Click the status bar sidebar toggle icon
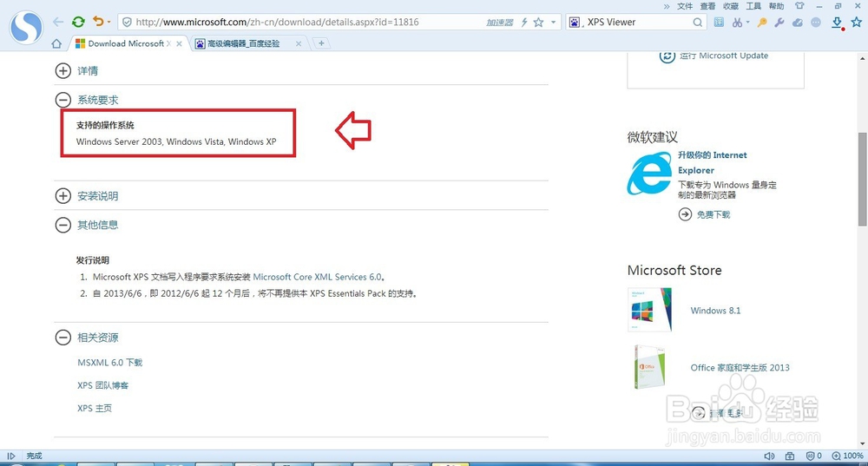 11,456
